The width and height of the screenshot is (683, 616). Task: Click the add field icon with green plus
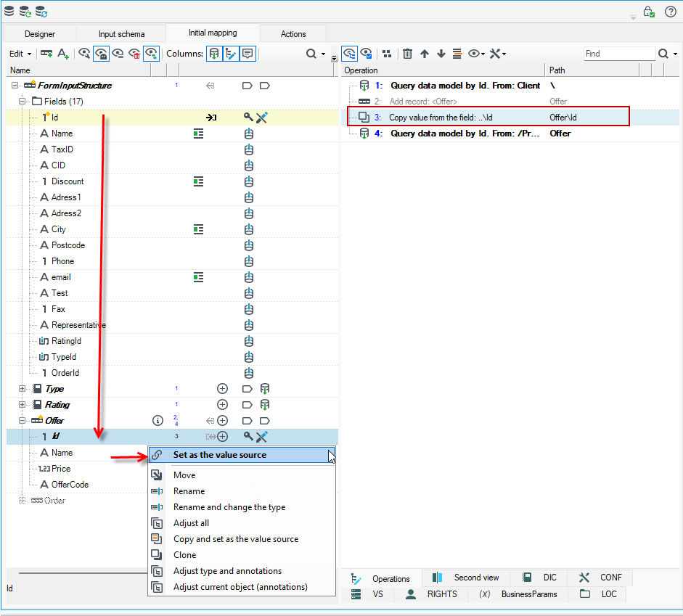46,54
